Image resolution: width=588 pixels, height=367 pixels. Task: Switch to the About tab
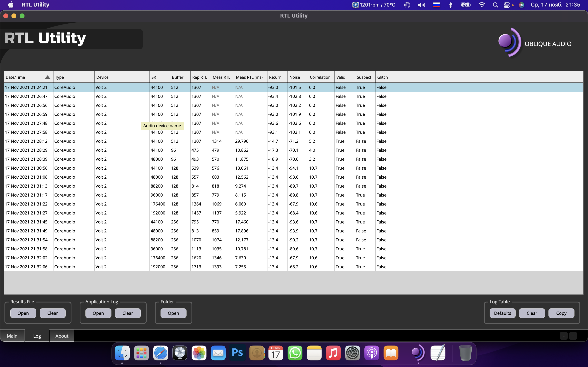click(62, 336)
